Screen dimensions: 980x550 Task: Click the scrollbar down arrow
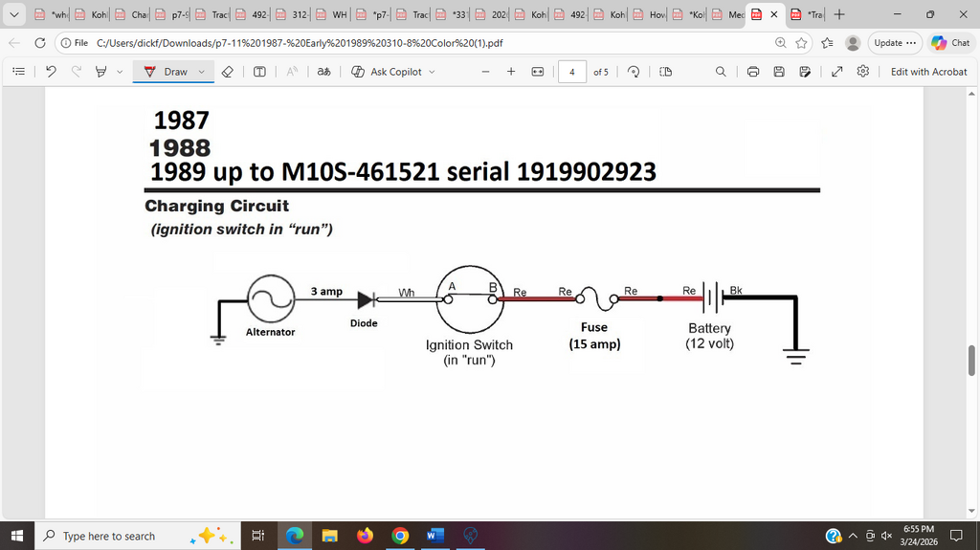972,511
